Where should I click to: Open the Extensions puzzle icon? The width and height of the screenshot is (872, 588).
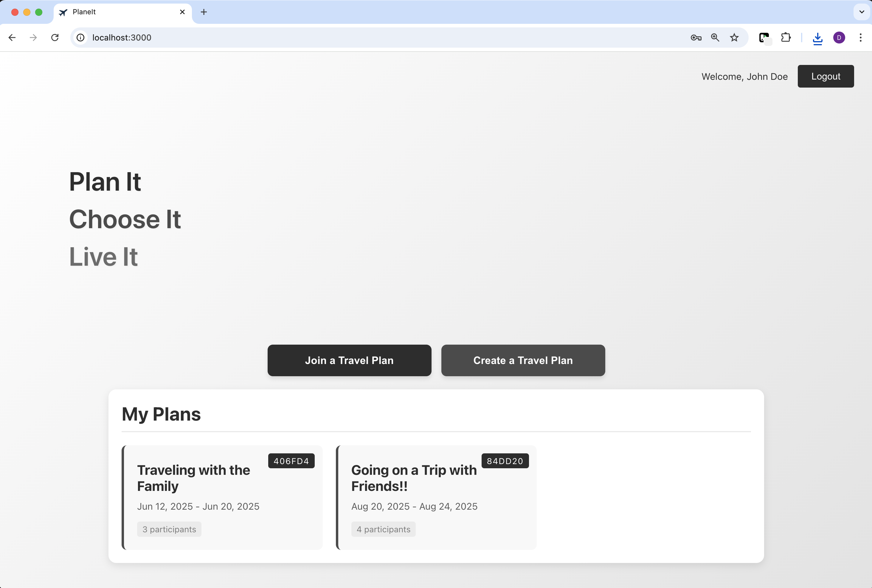[785, 38]
